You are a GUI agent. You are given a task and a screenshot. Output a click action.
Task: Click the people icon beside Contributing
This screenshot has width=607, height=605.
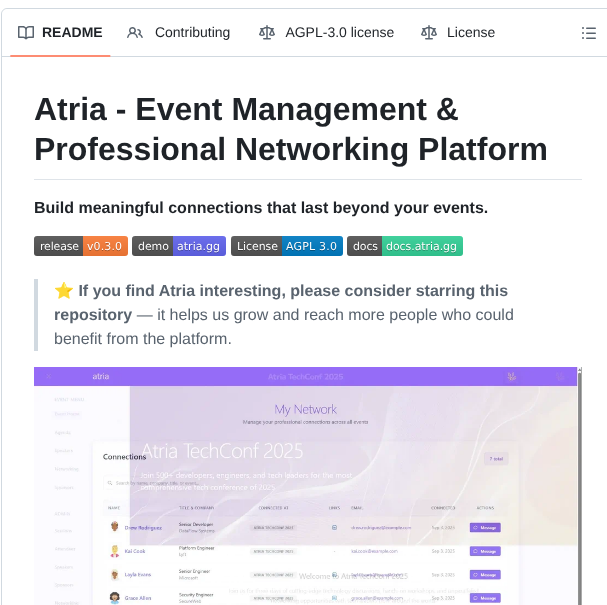point(135,33)
